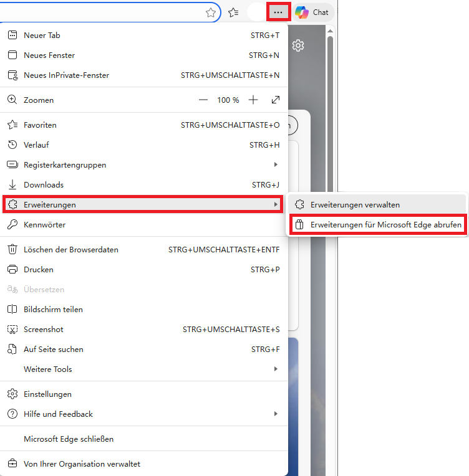The image size is (469, 476).
Task: Open Favoriten from the menu
Action: tap(144, 125)
